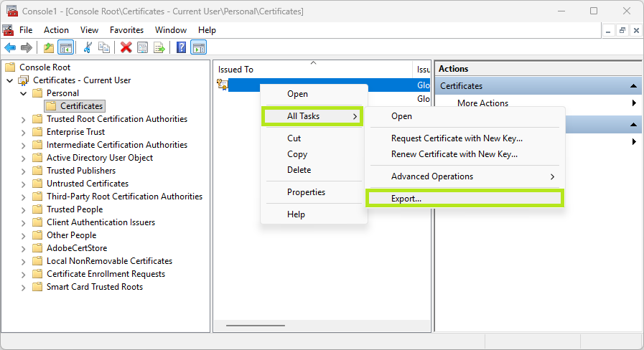Click the blue Back arrow in toolbar
Viewport: 644px width, 350px height.
(x=10, y=47)
